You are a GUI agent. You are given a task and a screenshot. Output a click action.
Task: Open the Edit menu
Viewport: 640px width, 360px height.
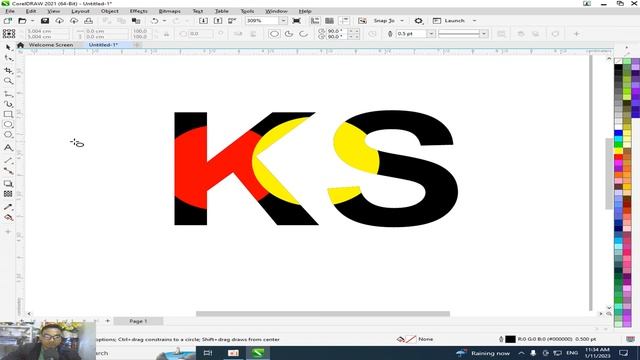pos(31,11)
